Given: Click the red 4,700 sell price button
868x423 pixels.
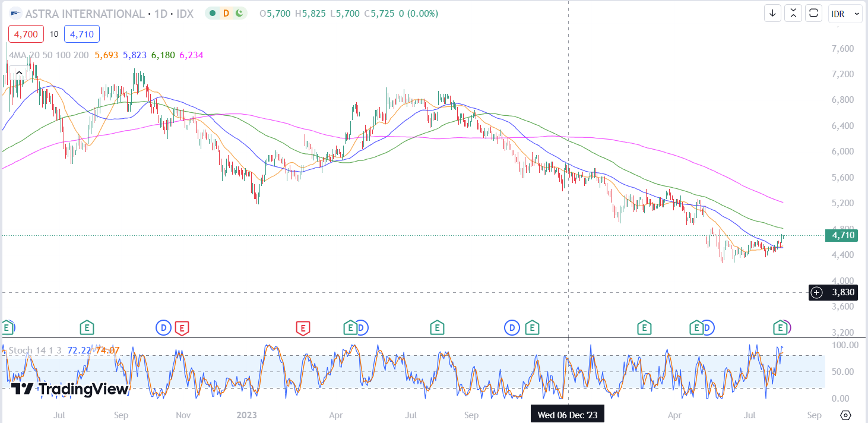Looking at the screenshot, I should (26, 34).
